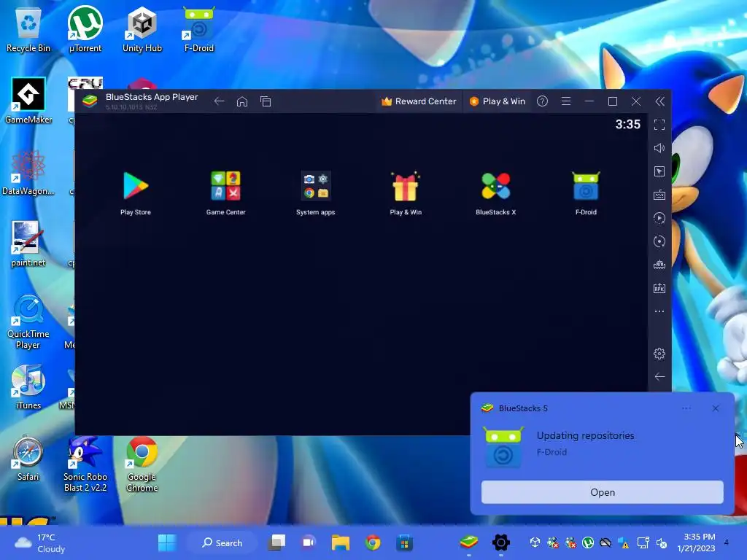
Task: Open Recycle Bin on the desktop
Action: 28,29
